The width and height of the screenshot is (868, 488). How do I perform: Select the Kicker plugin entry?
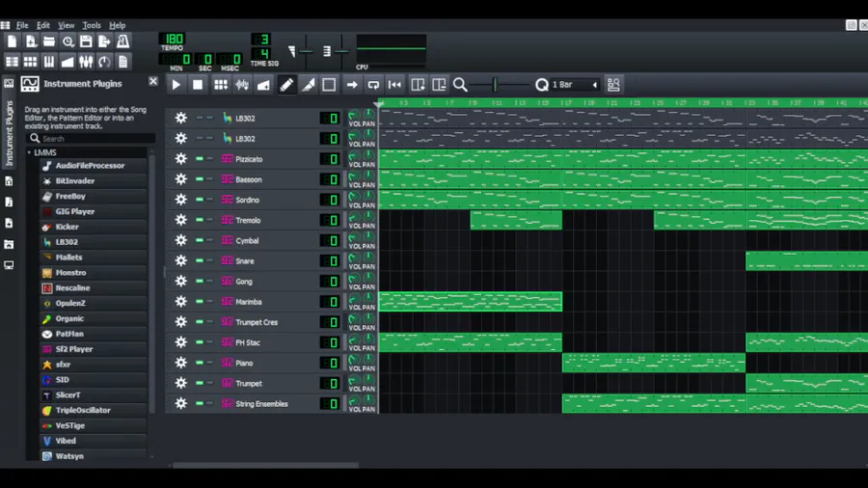93,227
